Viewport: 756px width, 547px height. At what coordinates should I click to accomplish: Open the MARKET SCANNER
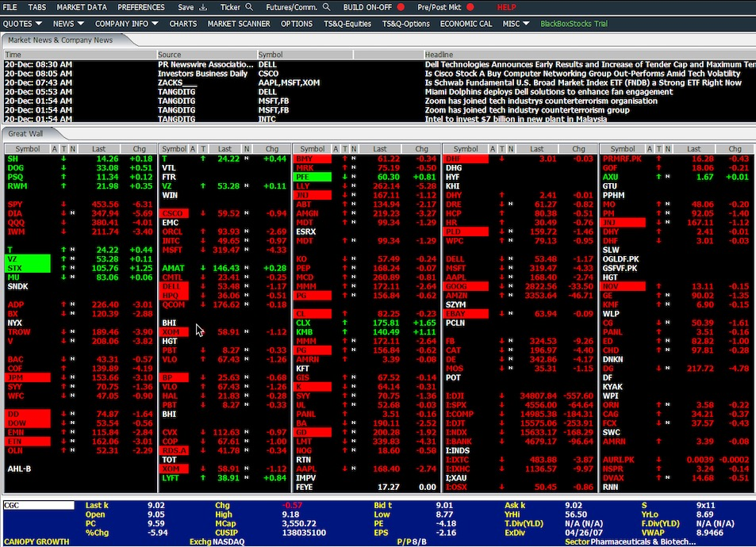(x=239, y=24)
